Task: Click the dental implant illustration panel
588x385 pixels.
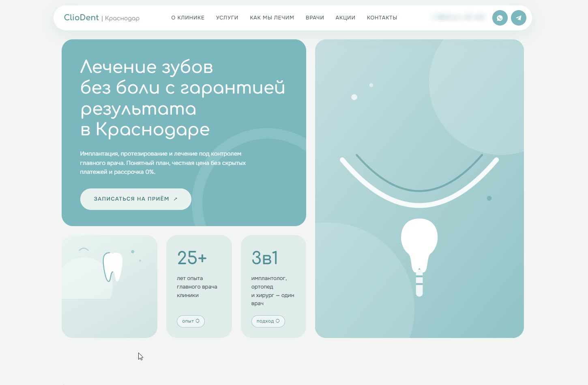Action: click(x=419, y=188)
